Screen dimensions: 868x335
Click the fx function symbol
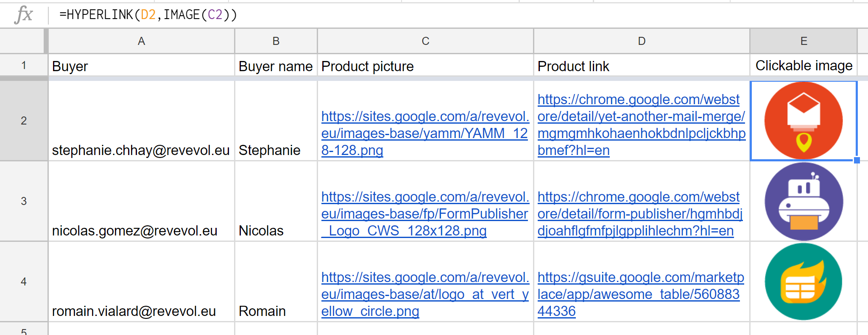pyautogui.click(x=24, y=14)
